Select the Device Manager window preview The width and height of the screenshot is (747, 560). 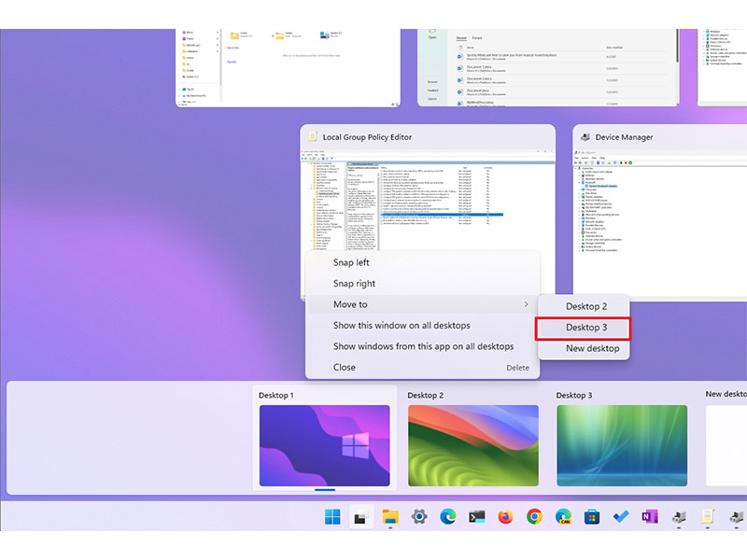coord(660,212)
